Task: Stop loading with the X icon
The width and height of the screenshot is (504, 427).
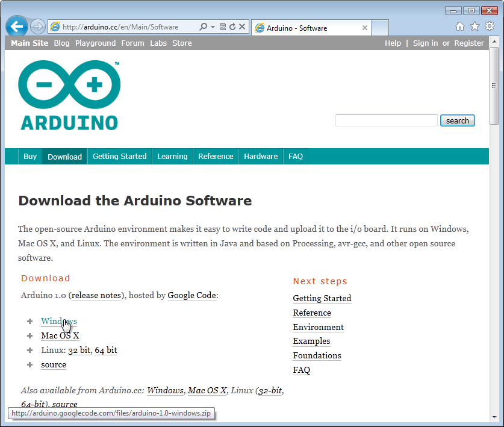Action: click(242, 26)
